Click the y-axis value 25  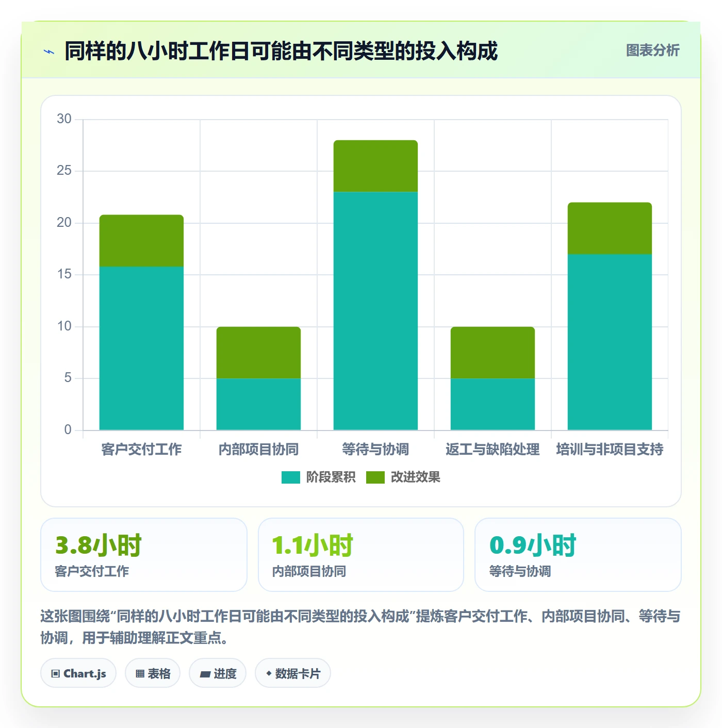coord(64,171)
